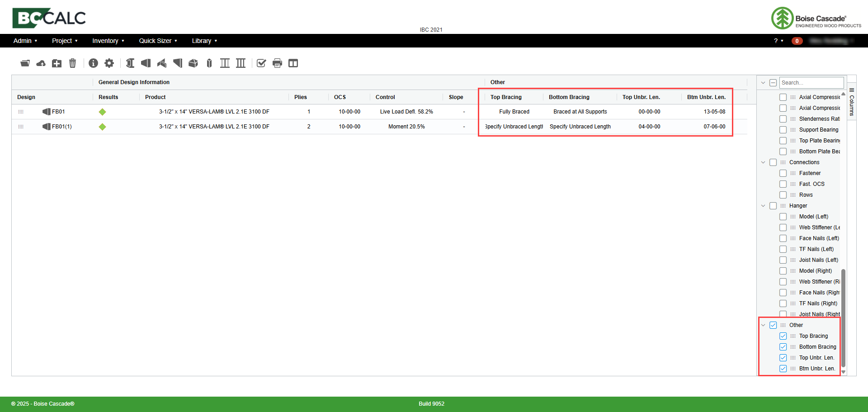Click the Fully Braced cell
868x412 pixels.
coord(514,112)
